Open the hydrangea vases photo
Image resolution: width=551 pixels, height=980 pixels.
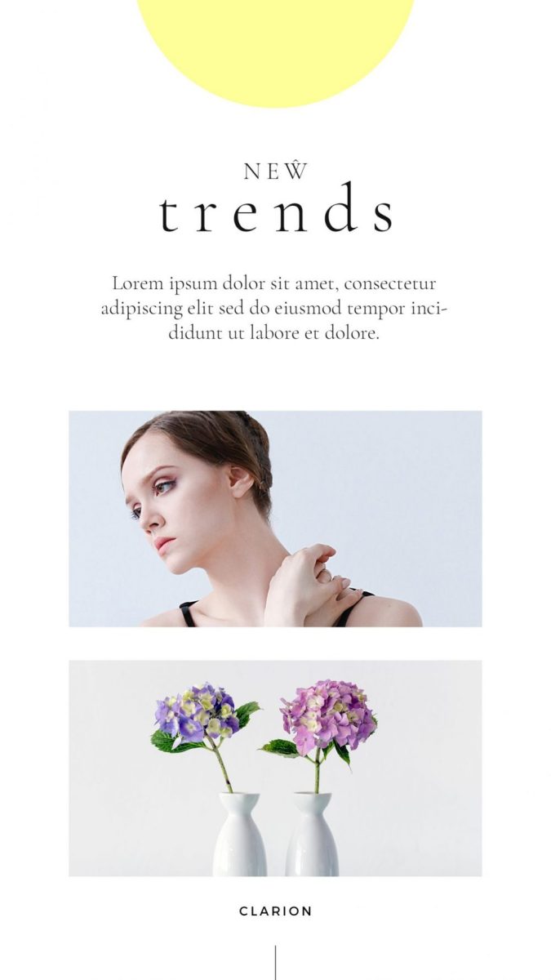click(275, 768)
